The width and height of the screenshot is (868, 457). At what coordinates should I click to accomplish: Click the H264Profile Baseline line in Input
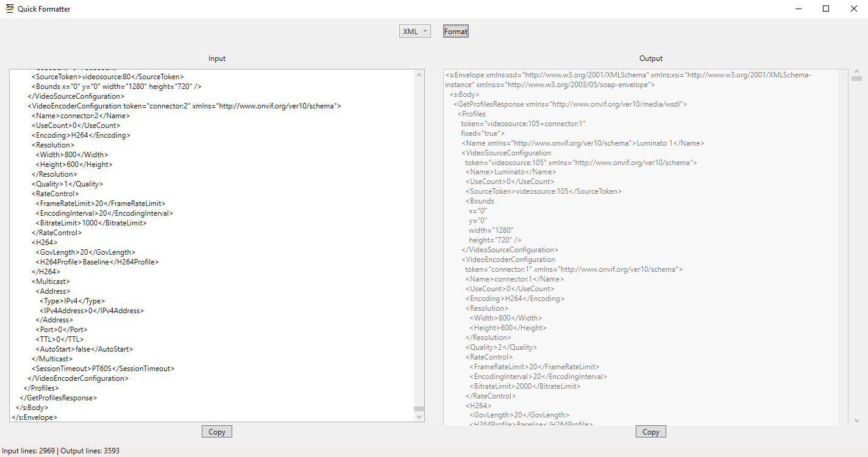point(97,262)
